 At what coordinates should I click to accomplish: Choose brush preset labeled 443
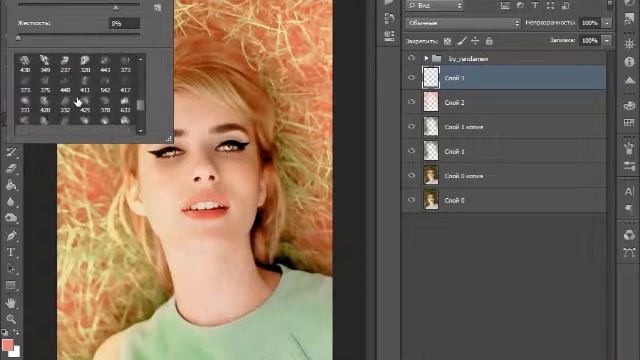(x=105, y=64)
